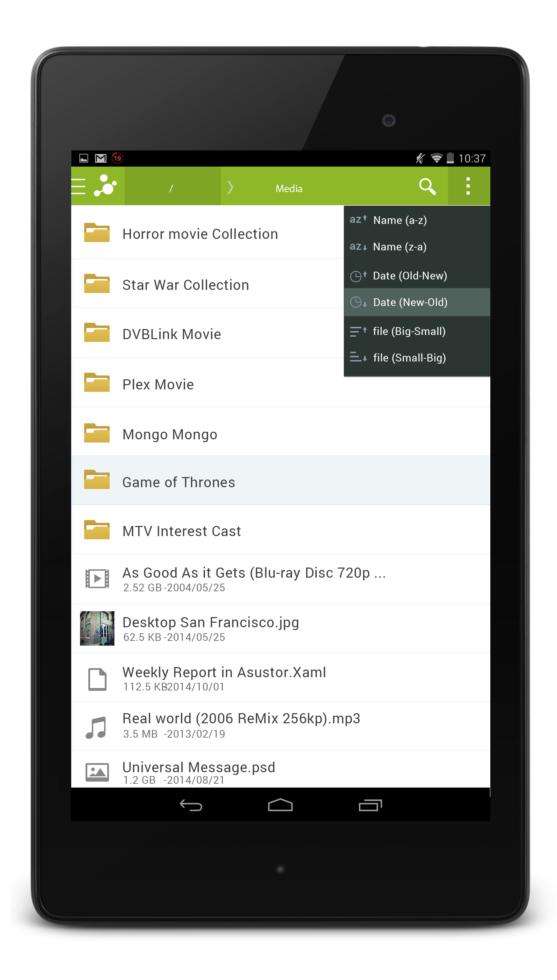Select 'MTV Interest Cast' label
This screenshot has width=557, height=980.
tap(182, 531)
